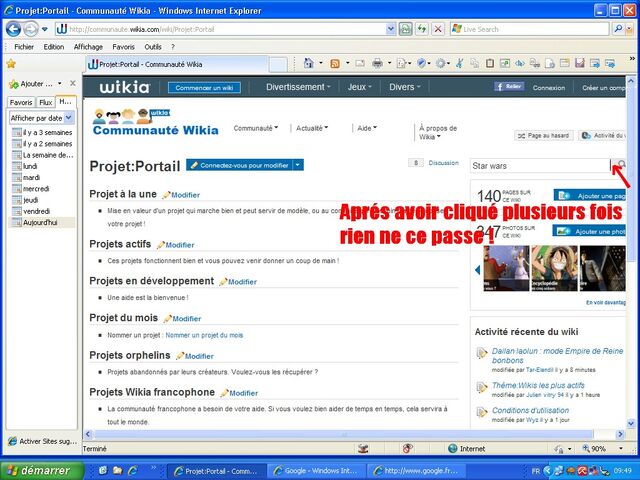
Task: Click the Safety shield icon
Action: (422, 63)
